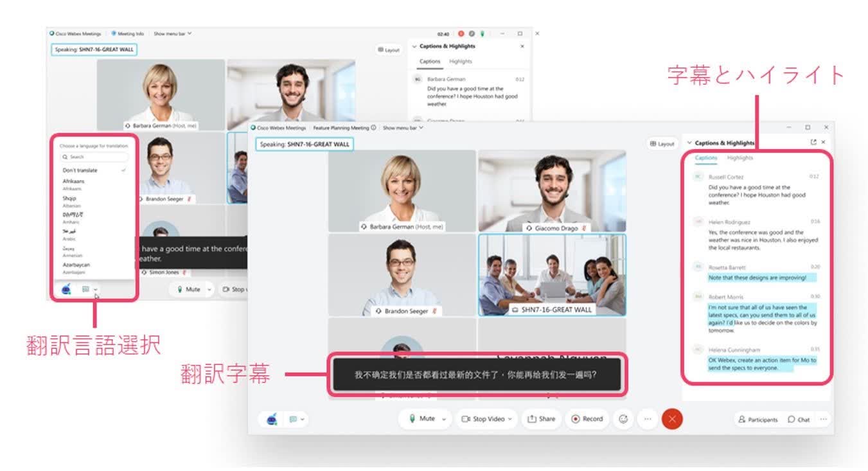Click Speaking: SHN7-16-GREAT WALL label in front window
868x471 pixels.
coord(304,145)
